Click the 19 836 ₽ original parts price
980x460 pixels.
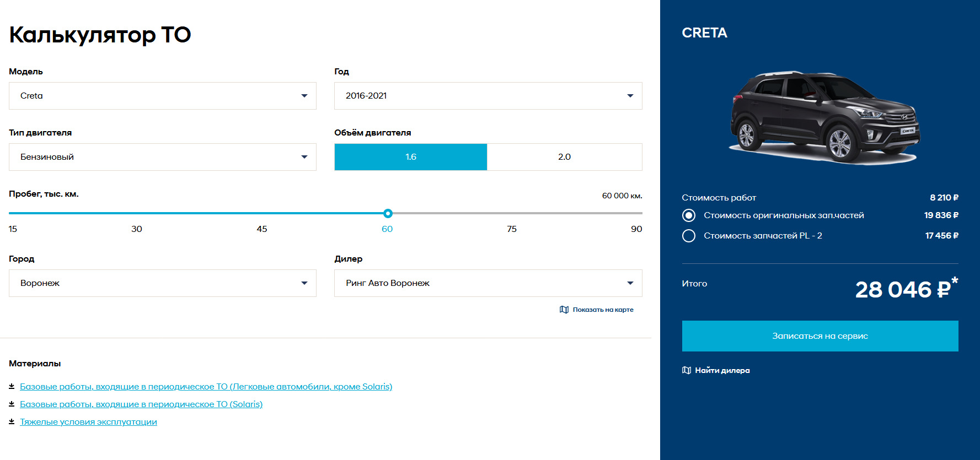coord(941,215)
